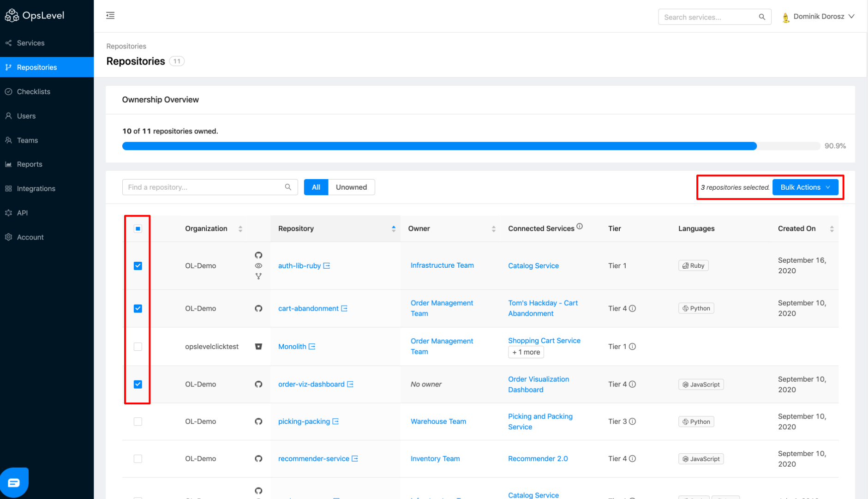The image size is (868, 499).
Task: Expand the + 1 more connected services
Action: [x=526, y=352]
